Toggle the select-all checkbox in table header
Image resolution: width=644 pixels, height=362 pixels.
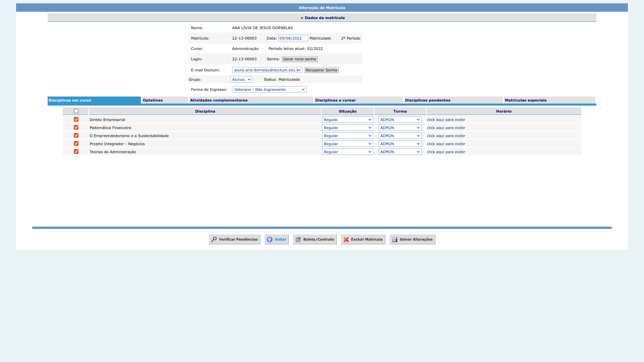tap(76, 111)
